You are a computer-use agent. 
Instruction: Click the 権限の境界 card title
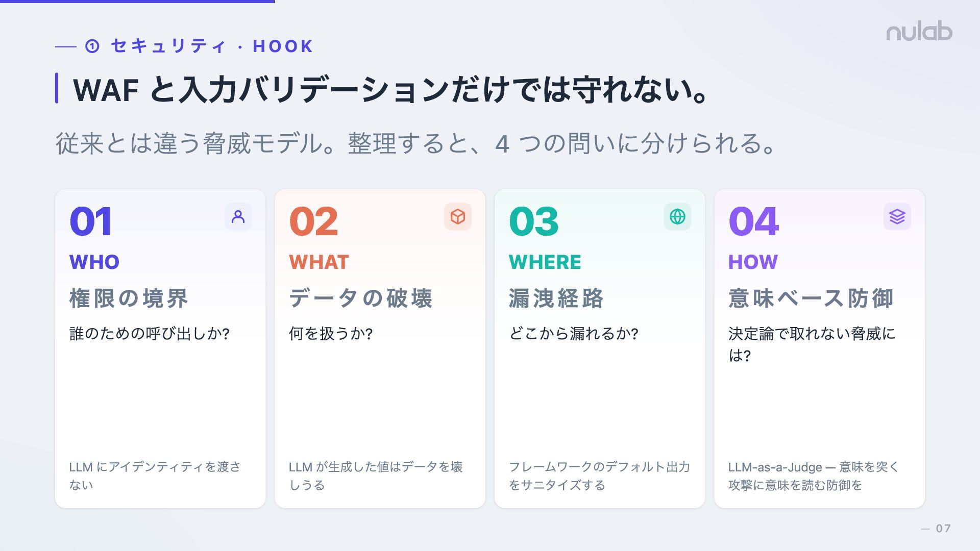(129, 298)
